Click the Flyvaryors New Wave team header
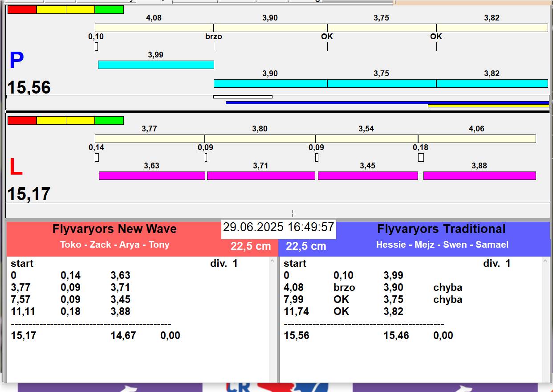 (114, 229)
